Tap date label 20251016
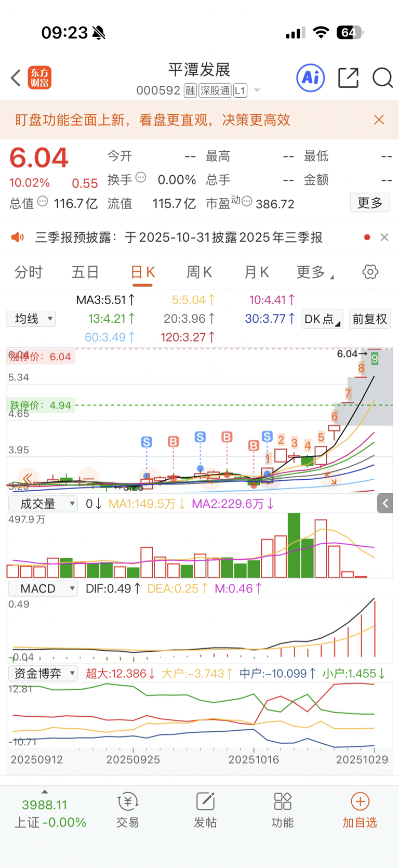 [x=254, y=759]
